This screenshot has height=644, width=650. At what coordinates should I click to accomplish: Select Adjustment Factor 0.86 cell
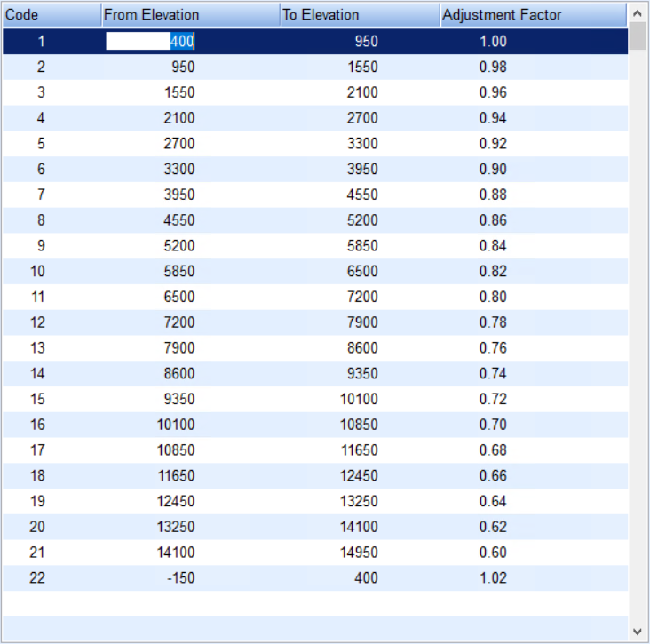pos(493,219)
